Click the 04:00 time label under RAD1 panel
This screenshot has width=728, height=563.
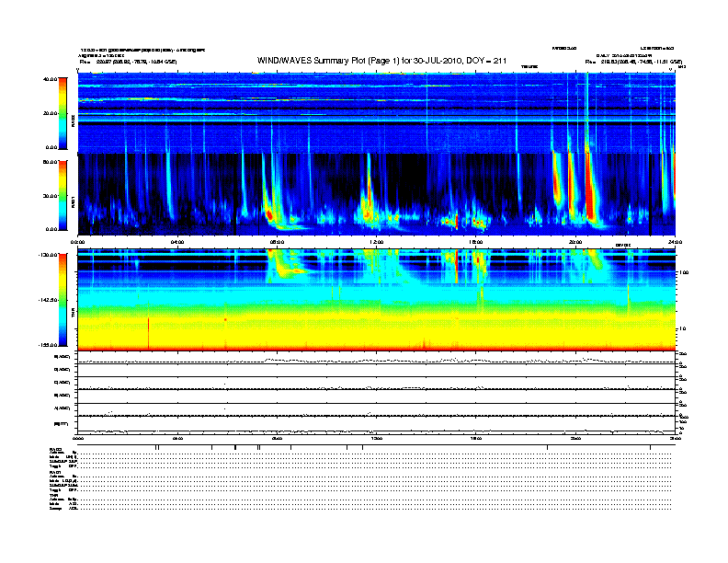[177, 242]
